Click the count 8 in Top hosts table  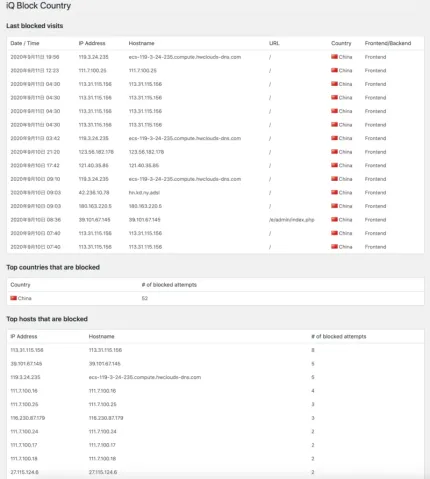[x=313, y=350]
